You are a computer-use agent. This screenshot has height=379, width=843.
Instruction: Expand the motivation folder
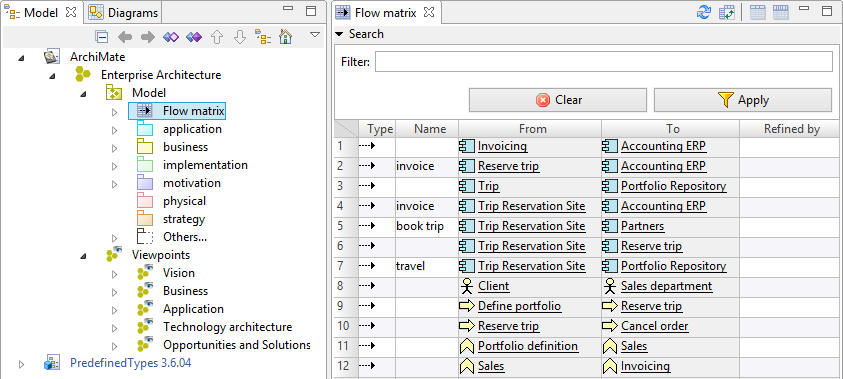tap(114, 184)
